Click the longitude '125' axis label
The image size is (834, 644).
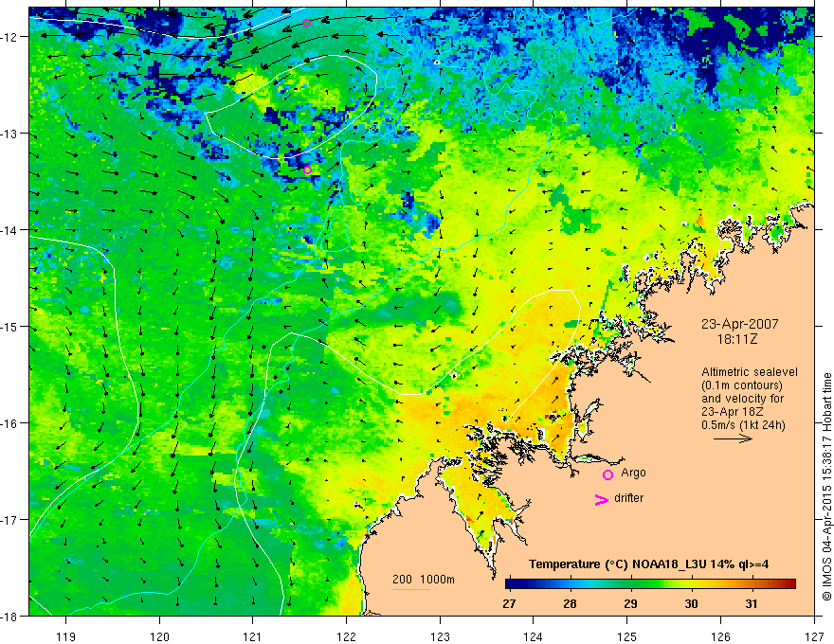tap(626, 636)
